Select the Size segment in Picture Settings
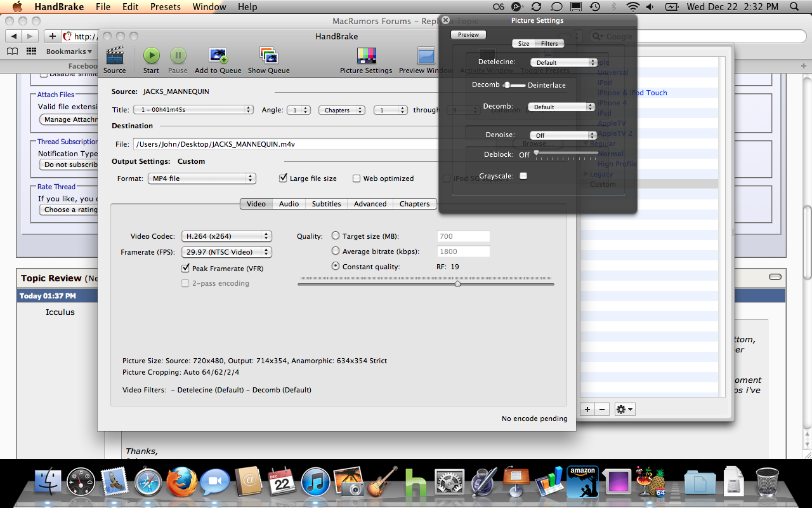Image resolution: width=812 pixels, height=508 pixels. click(523, 44)
